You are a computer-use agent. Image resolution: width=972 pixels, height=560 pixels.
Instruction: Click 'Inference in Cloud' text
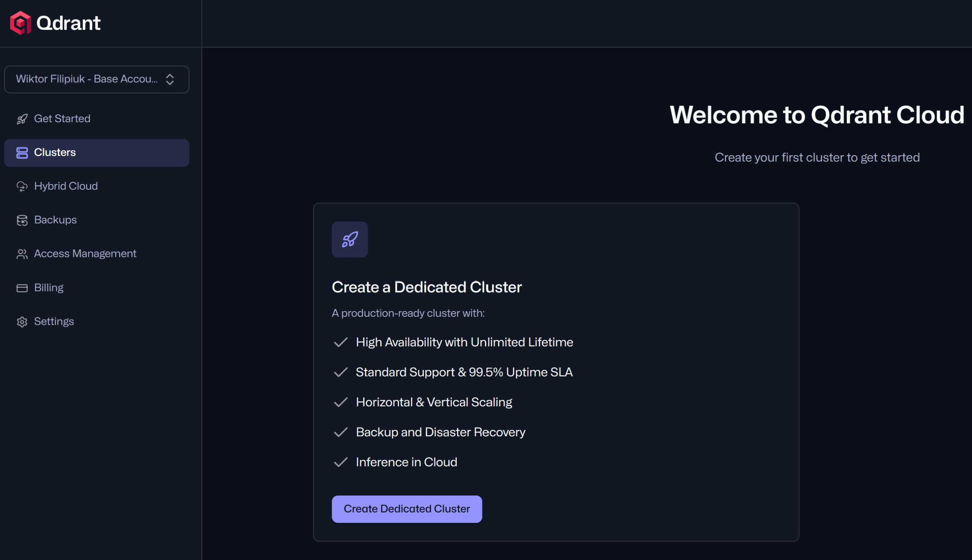click(x=406, y=462)
